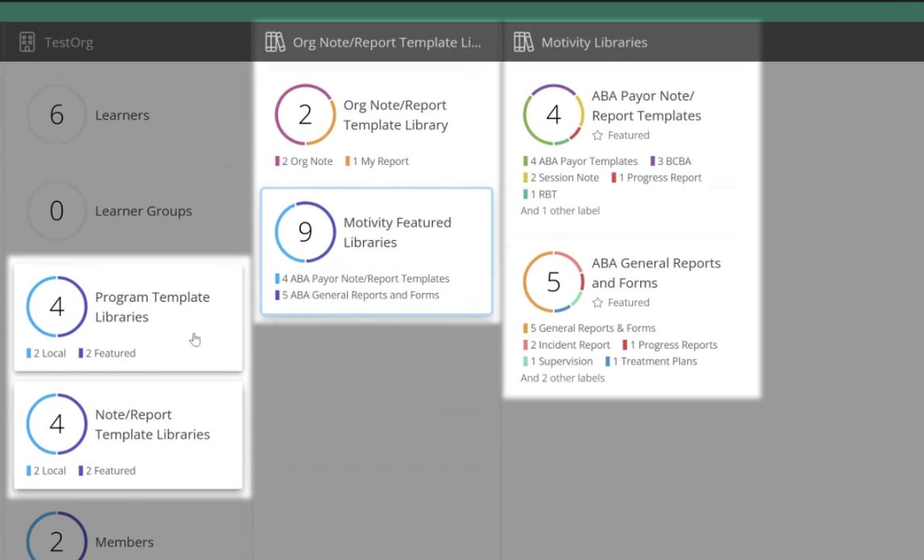Click the '2 Org Note' label

(304, 162)
